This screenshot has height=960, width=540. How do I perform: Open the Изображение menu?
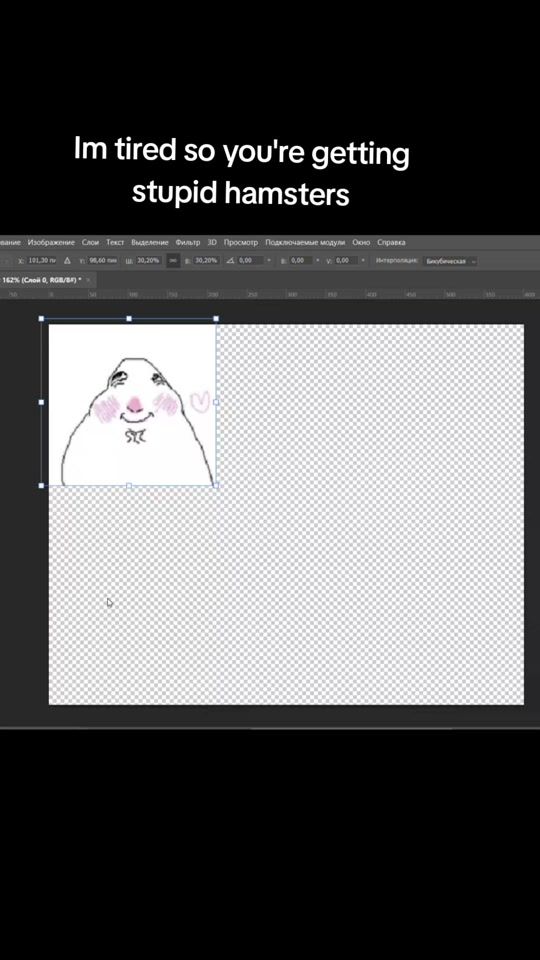click(x=51, y=242)
